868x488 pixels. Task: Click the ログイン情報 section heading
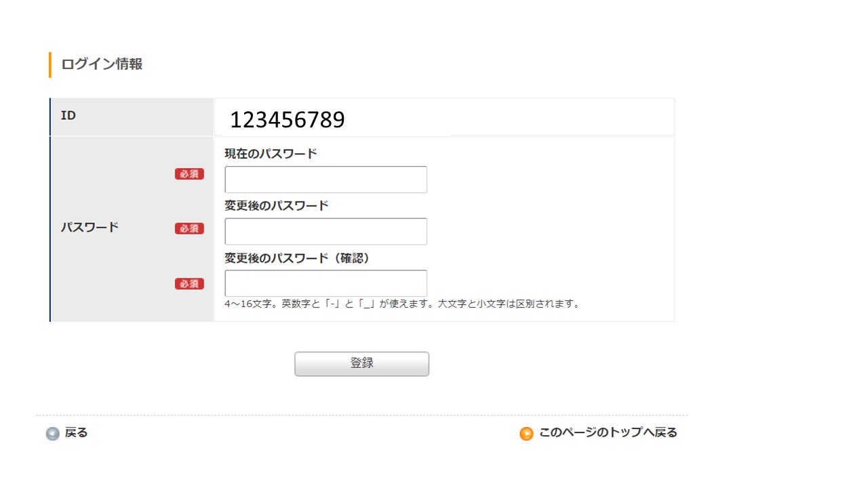pyautogui.click(x=102, y=64)
